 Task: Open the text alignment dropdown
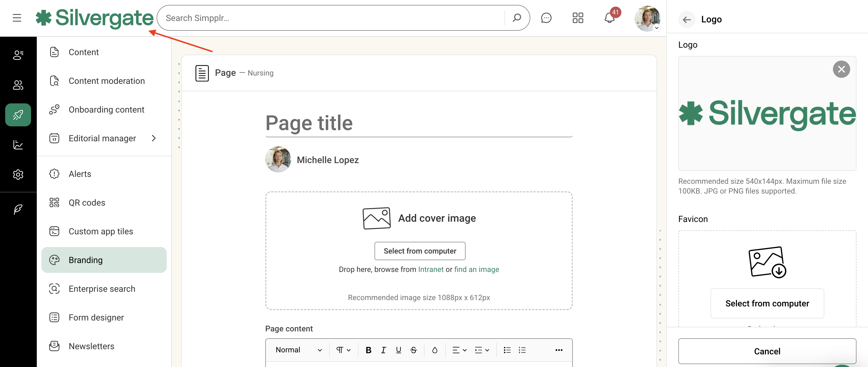click(x=459, y=350)
